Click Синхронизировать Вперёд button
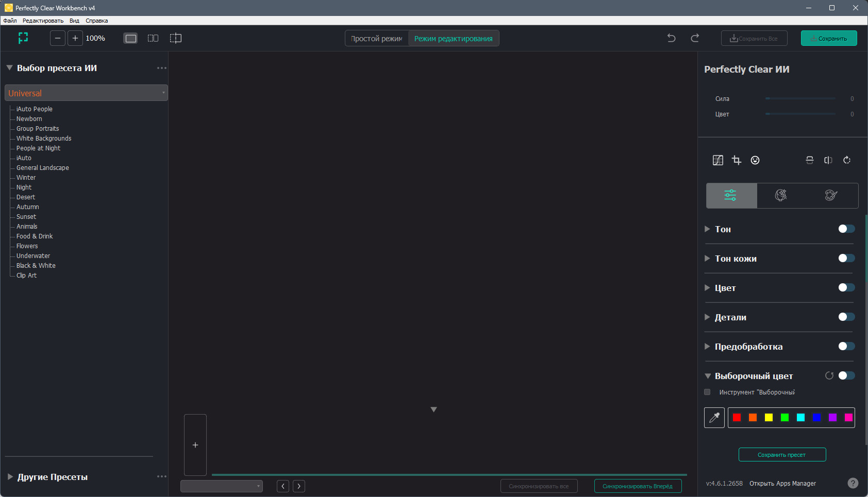The image size is (868, 497). [x=638, y=486]
